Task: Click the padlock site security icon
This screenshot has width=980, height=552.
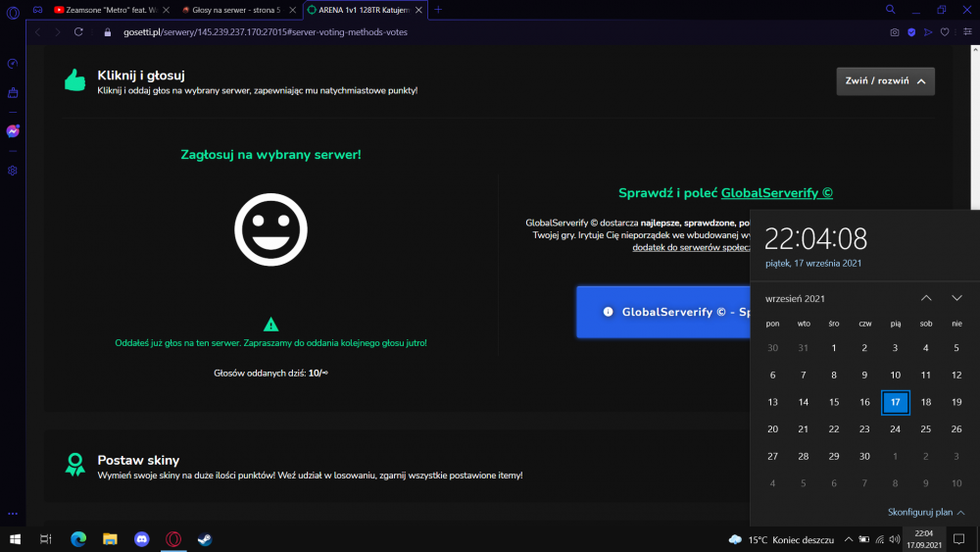Action: pyautogui.click(x=108, y=32)
